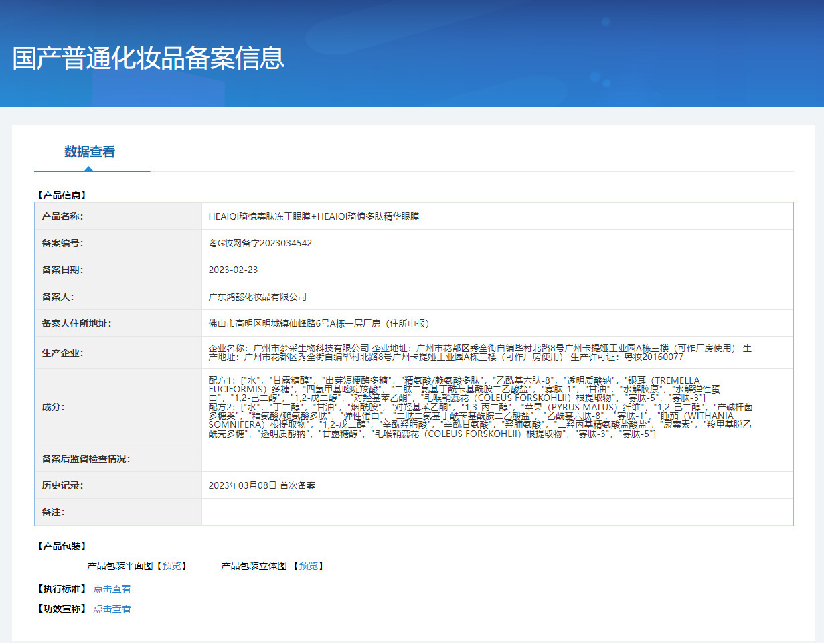Click the 备案人住所地址 value cell
This screenshot has width=824, height=644.
click(x=497, y=323)
